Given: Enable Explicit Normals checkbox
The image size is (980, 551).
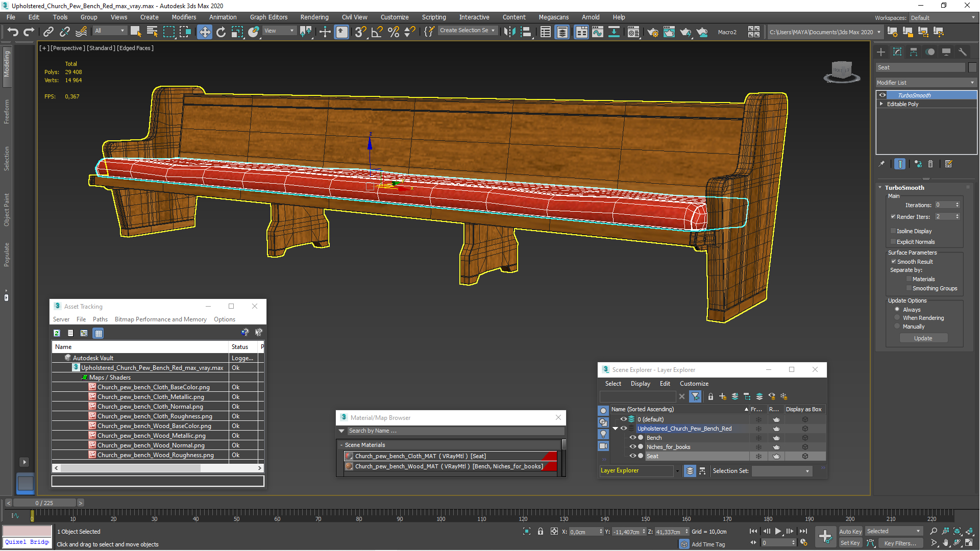Looking at the screenshot, I should [x=893, y=242].
